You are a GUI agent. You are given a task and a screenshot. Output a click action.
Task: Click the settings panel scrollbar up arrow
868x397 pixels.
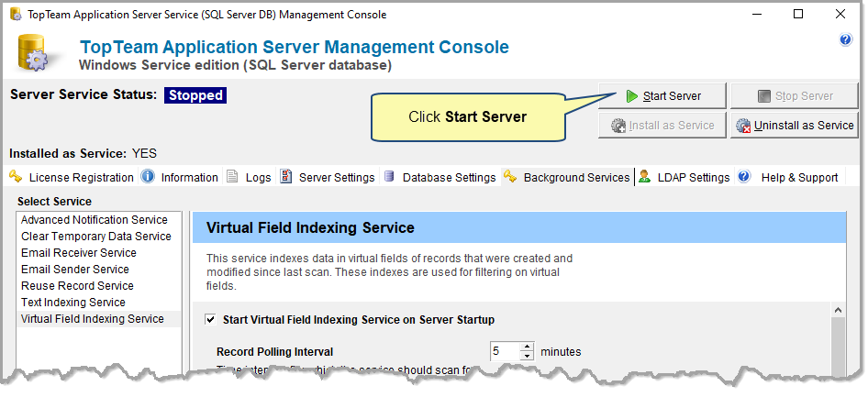click(838, 310)
